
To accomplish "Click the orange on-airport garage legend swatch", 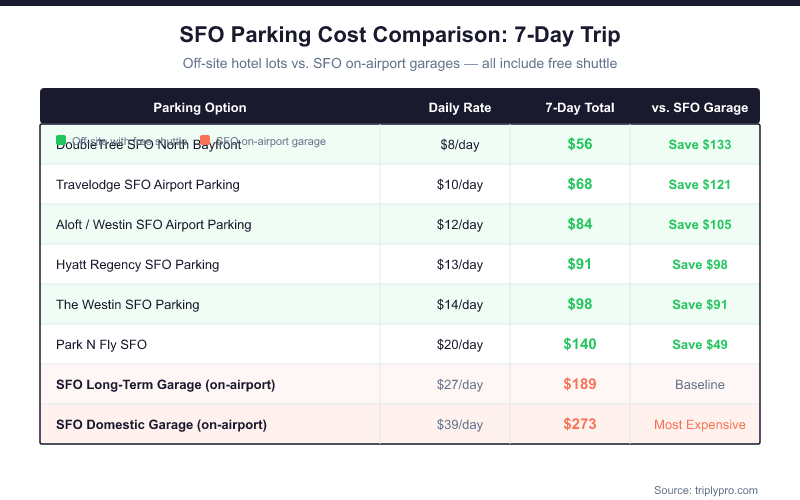I will (x=205, y=141).
